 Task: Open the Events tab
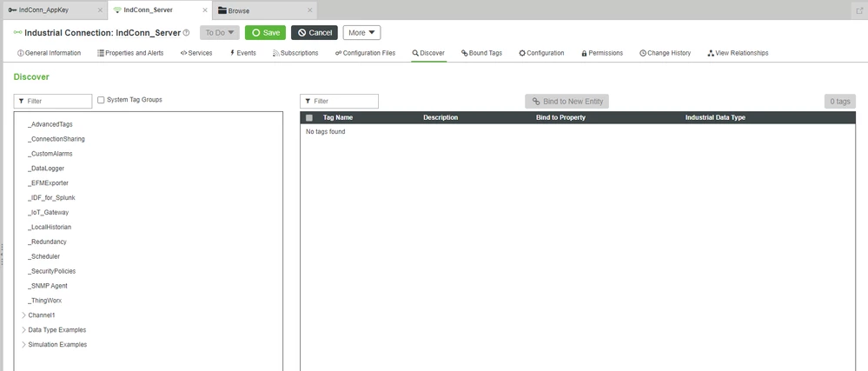coord(242,53)
